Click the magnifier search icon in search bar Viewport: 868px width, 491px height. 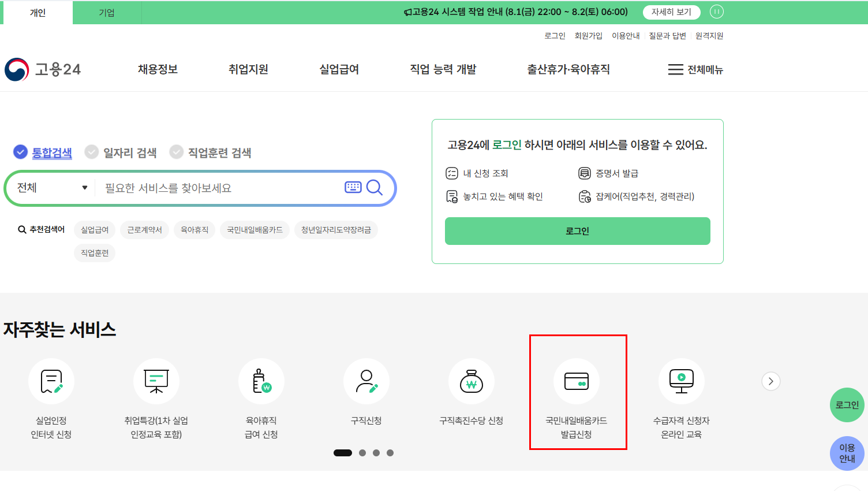tap(375, 188)
